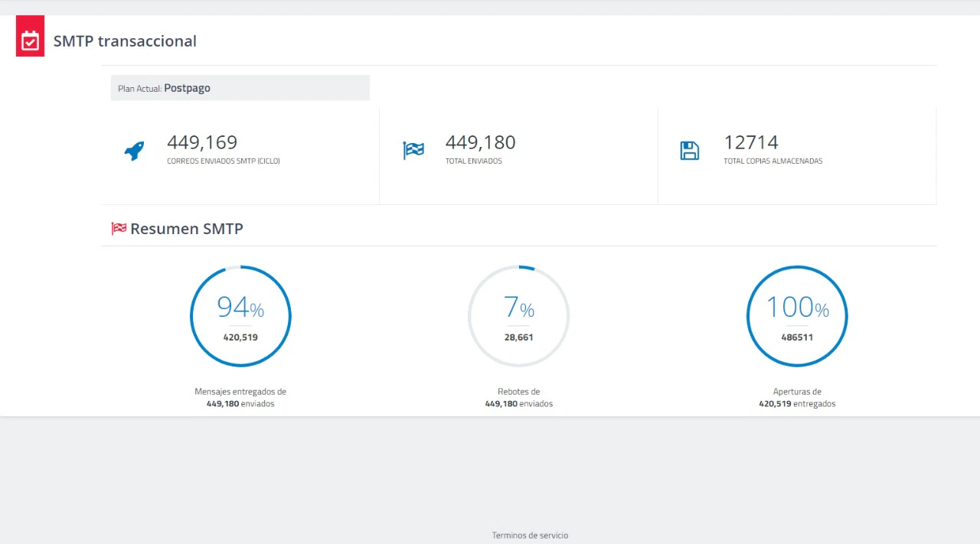980x544 pixels.
Task: Click the 449,180 figure above Total Enviados
Action: (481, 142)
